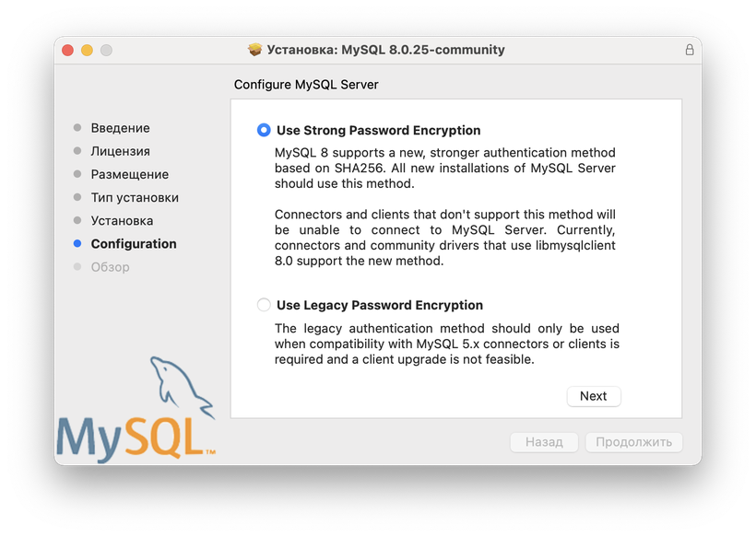
Task: Open the Размещение step in sidebar
Action: point(129,174)
